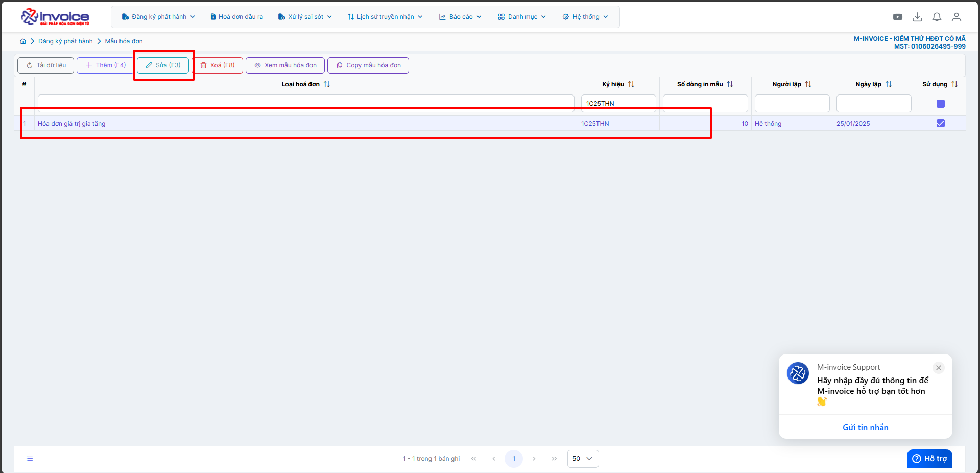
Task: Focus Loại hoá đơn filter field
Action: [306, 103]
